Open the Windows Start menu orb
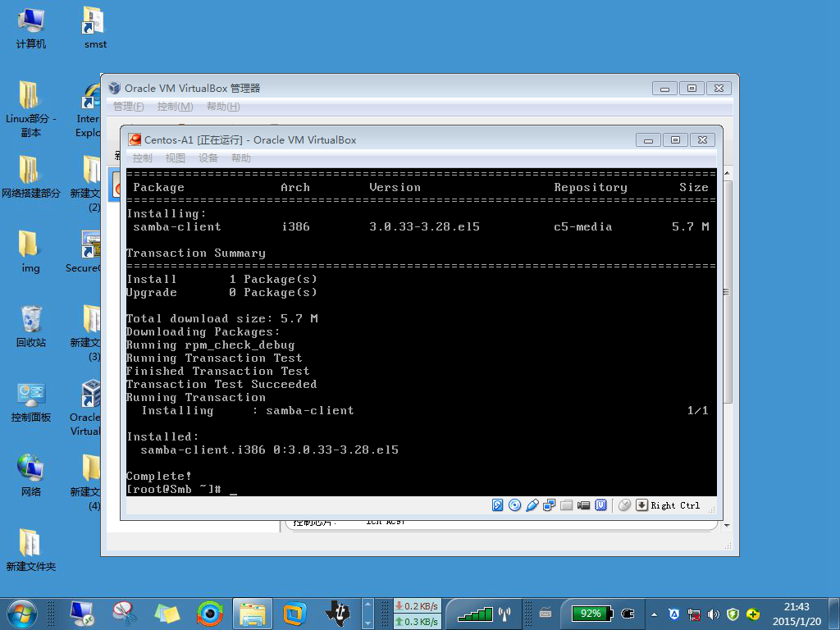Viewport: 840px width, 630px height. point(22,614)
